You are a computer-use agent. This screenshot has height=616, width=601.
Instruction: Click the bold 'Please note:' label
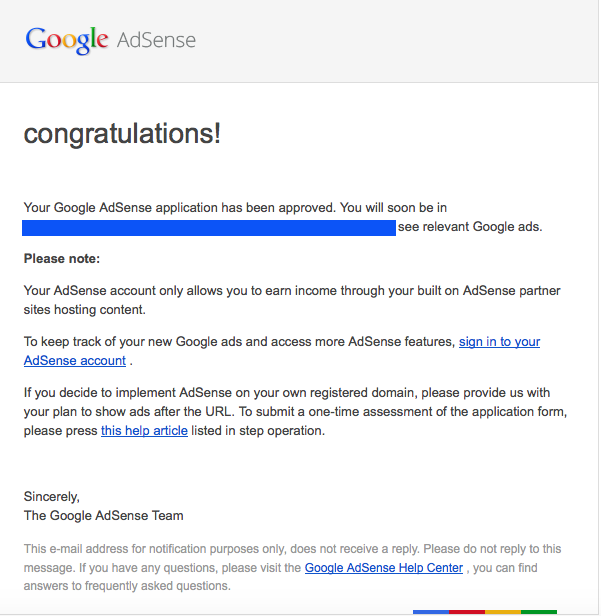62,259
